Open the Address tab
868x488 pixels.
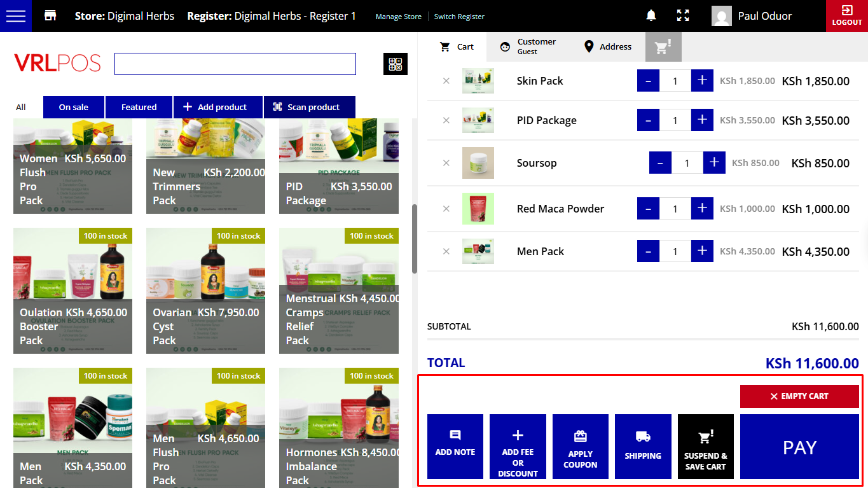[x=607, y=46]
